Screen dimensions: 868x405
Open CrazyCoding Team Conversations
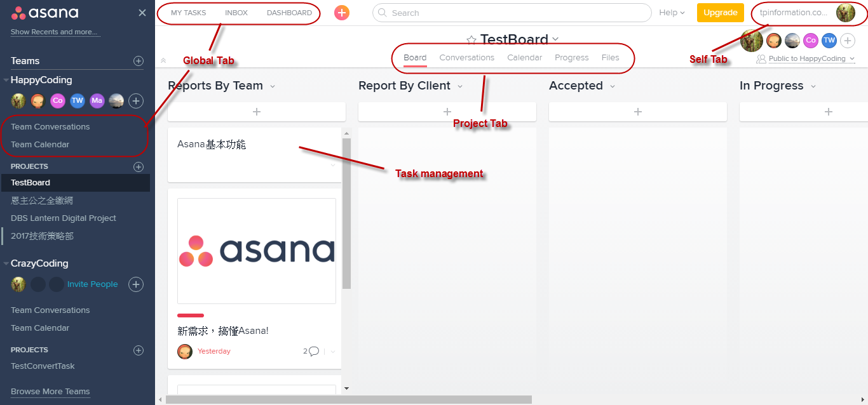tap(50, 310)
